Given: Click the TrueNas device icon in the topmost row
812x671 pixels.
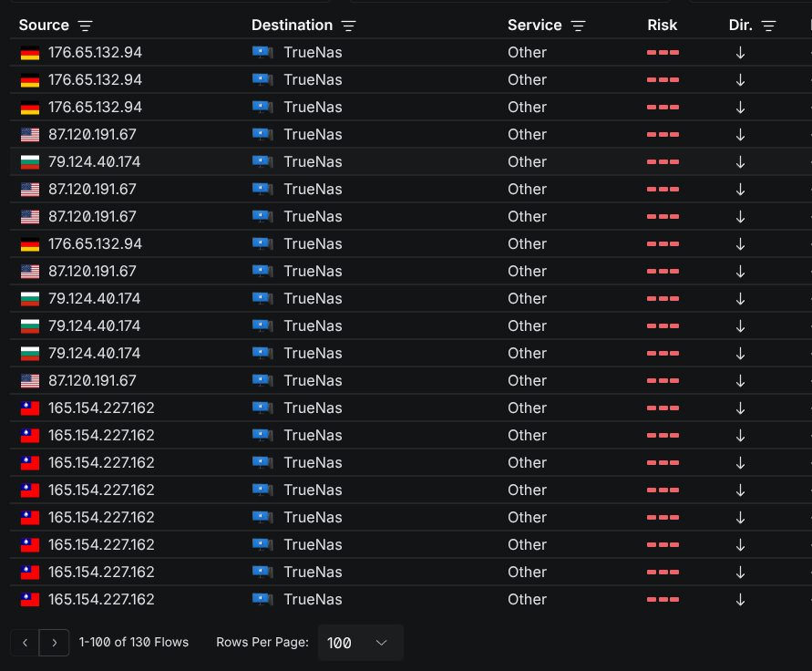Looking at the screenshot, I should coord(262,52).
